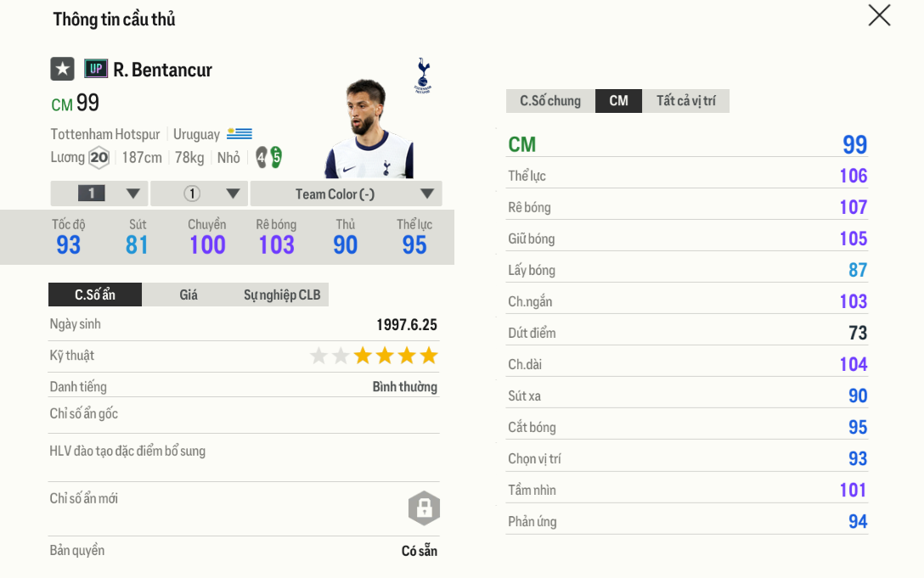The image size is (924, 578).
Task: Click the fifth star of the Kỹ thuật rating
Action: click(x=406, y=356)
